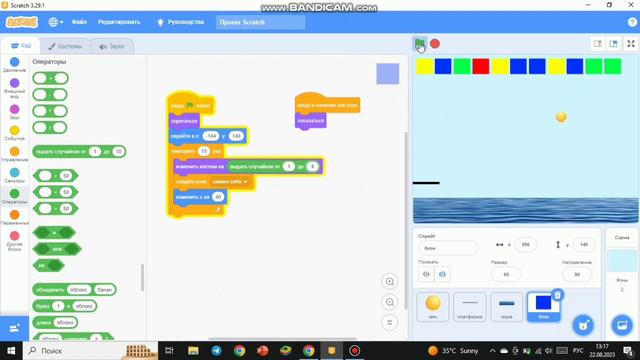This screenshot has height=360, width=640.
Task: Click the -144 value in go to block
Action: (x=211, y=136)
